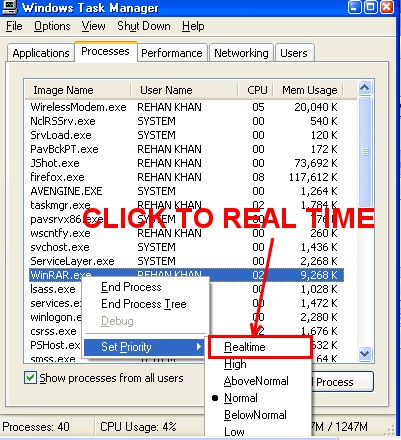This screenshot has width=401, height=440.
Task: Click the 20,040 K memory value
Action: (316, 107)
